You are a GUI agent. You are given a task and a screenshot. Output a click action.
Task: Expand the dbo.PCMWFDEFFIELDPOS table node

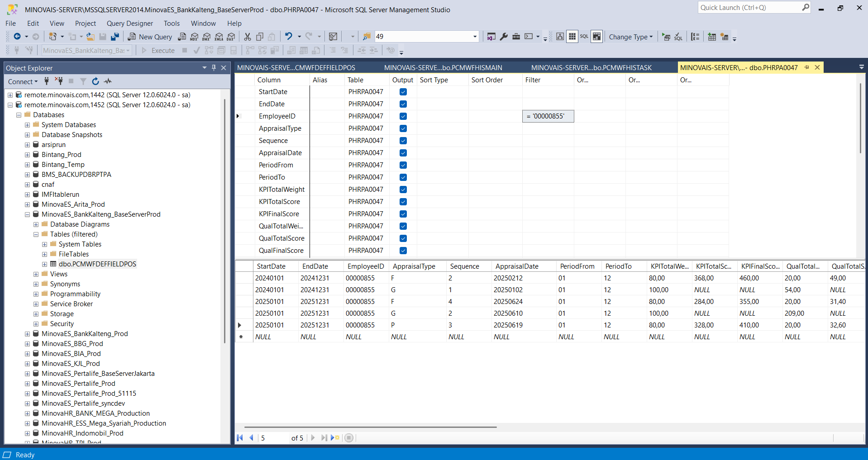point(45,264)
